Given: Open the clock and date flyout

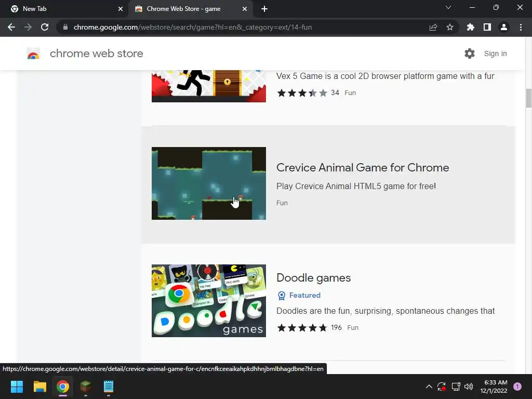Looking at the screenshot, I should 494,387.
